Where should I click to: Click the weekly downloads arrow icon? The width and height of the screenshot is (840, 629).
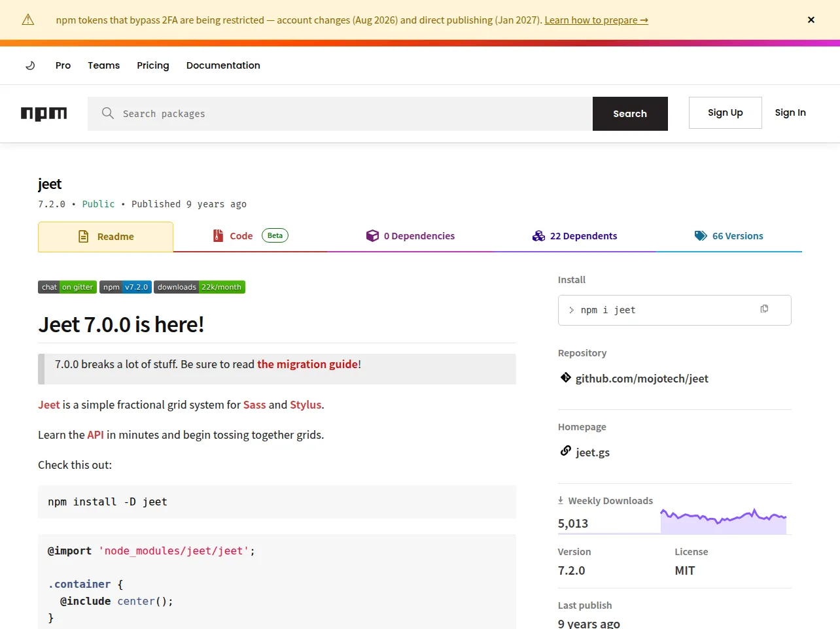click(561, 500)
